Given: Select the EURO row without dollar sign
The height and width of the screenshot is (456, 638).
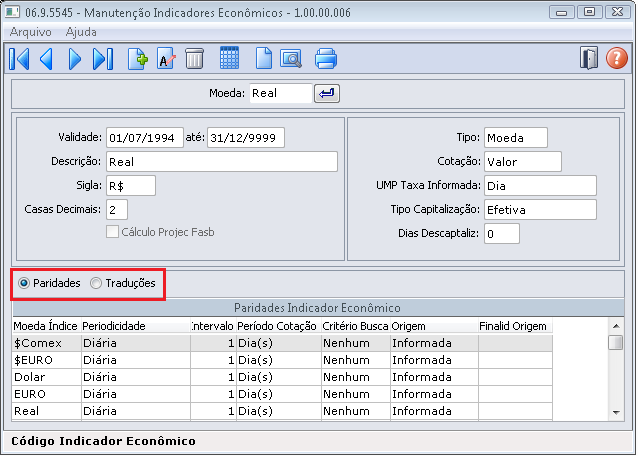Looking at the screenshot, I should pos(282,395).
